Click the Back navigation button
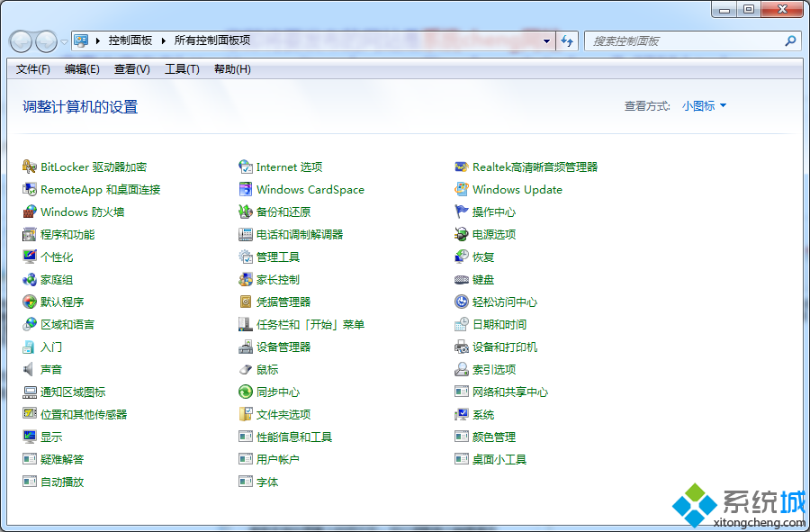This screenshot has height=532, width=810. point(22,41)
